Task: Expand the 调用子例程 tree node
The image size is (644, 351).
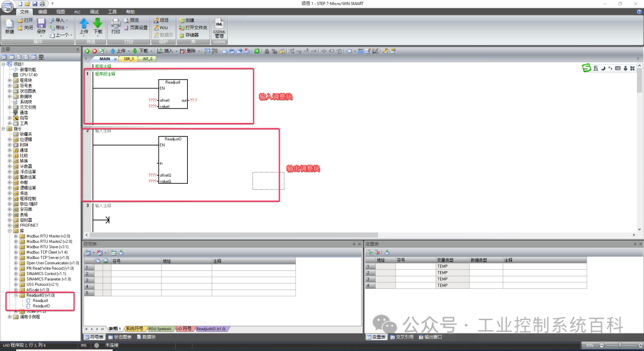Action: [x=10, y=317]
